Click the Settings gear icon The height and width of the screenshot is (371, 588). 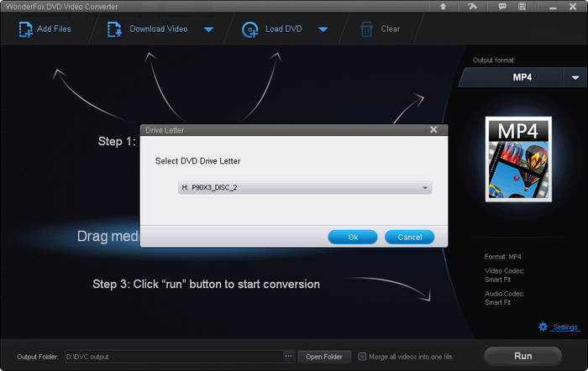coord(543,327)
